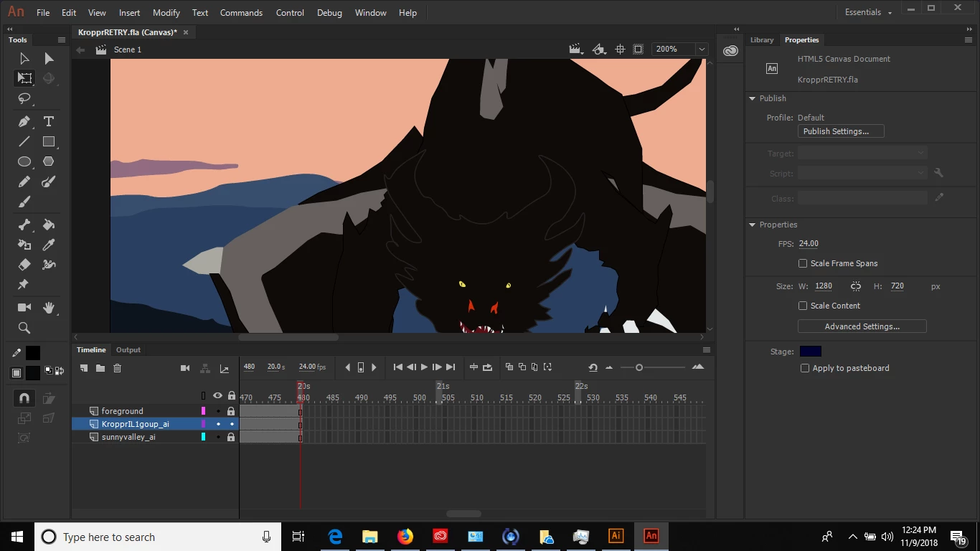This screenshot has height=551, width=980.
Task: Click the Stage color swatch
Action: 810,352
